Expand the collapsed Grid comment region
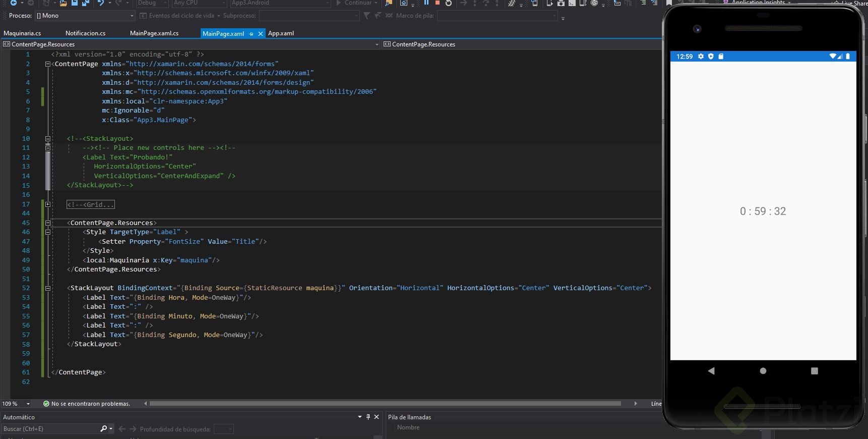Image resolution: width=868 pixels, height=439 pixels. (48, 204)
